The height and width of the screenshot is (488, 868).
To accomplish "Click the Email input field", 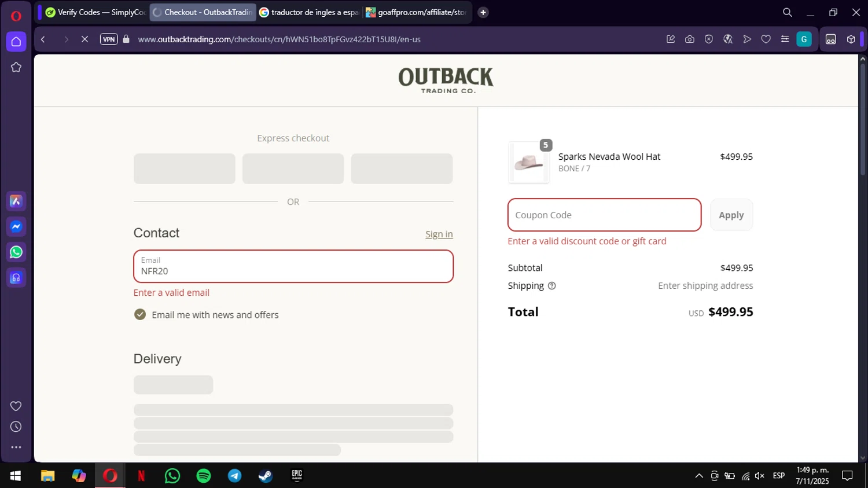I will tap(293, 266).
